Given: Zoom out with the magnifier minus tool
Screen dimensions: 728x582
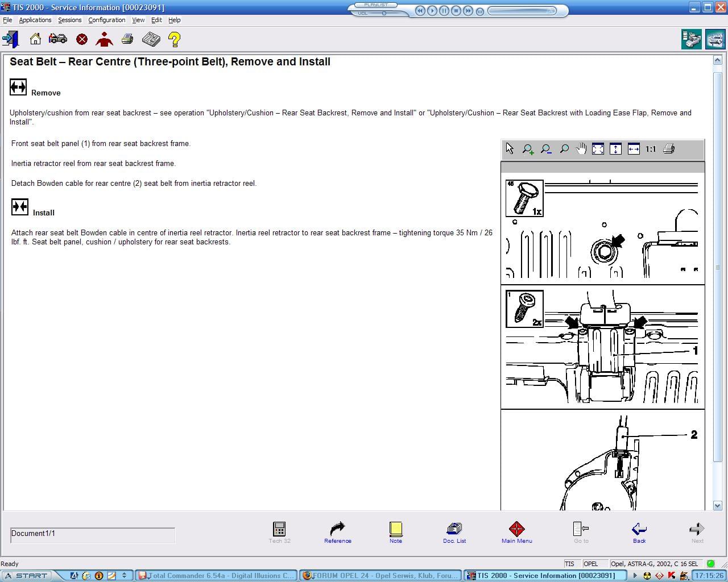Looking at the screenshot, I should pos(546,149).
